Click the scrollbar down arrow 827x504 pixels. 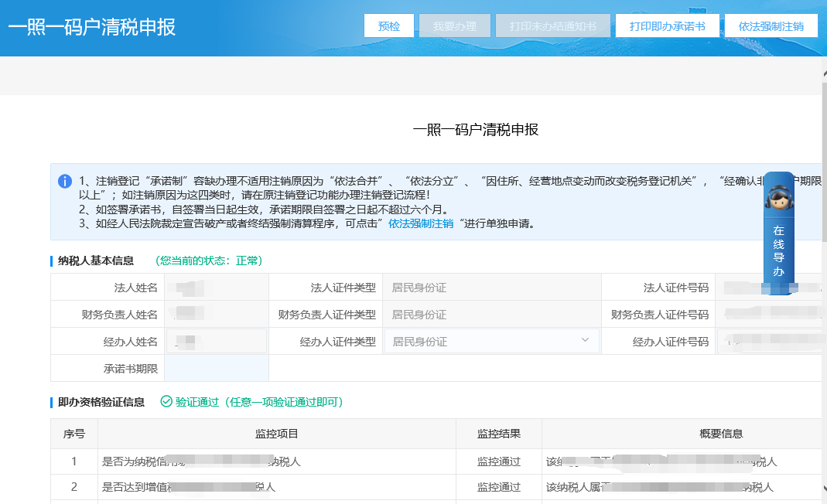coord(823,489)
